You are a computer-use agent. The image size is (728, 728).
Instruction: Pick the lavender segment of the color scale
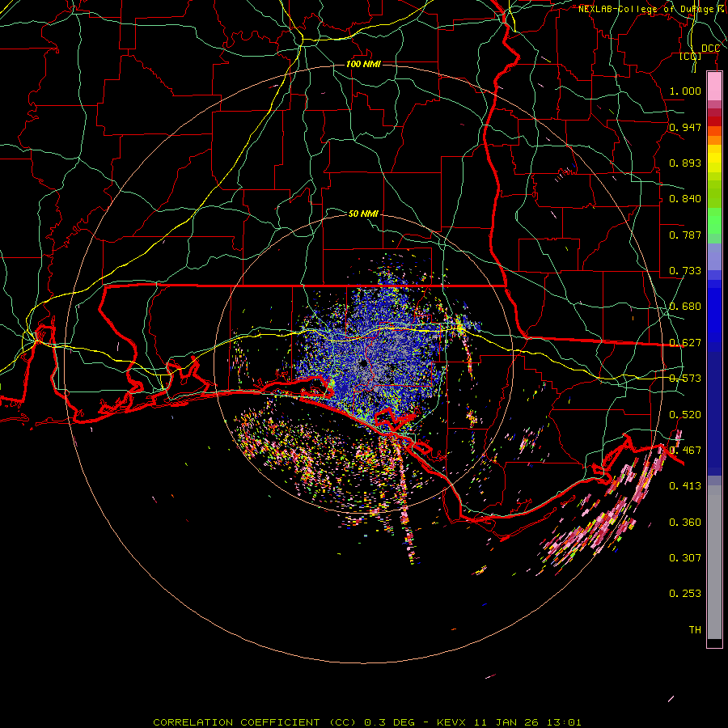[714, 256]
